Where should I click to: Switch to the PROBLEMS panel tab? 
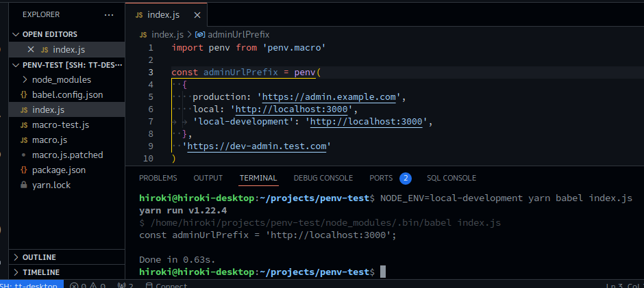point(158,178)
